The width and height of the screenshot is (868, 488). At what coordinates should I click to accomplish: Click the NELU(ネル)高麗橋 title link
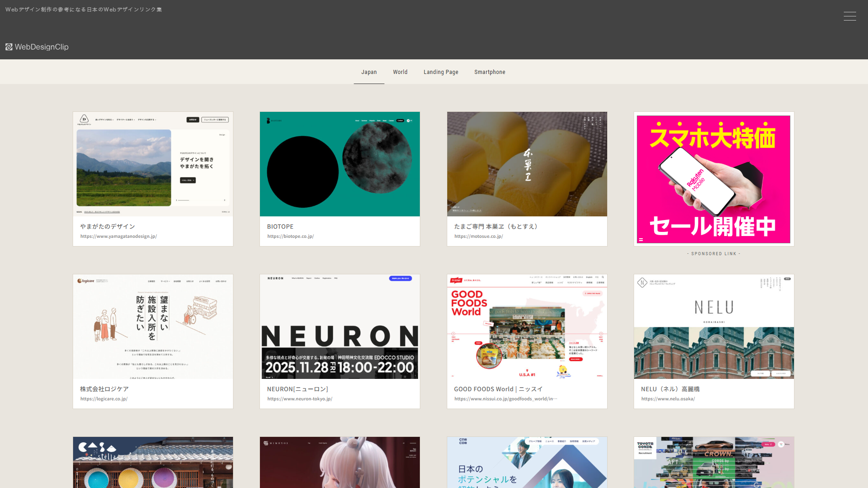click(671, 389)
